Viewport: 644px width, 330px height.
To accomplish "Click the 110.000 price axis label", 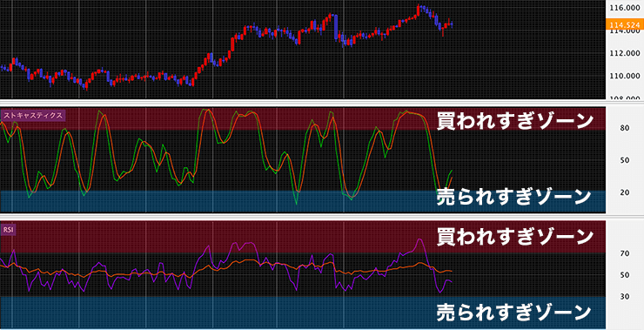I will click(625, 76).
